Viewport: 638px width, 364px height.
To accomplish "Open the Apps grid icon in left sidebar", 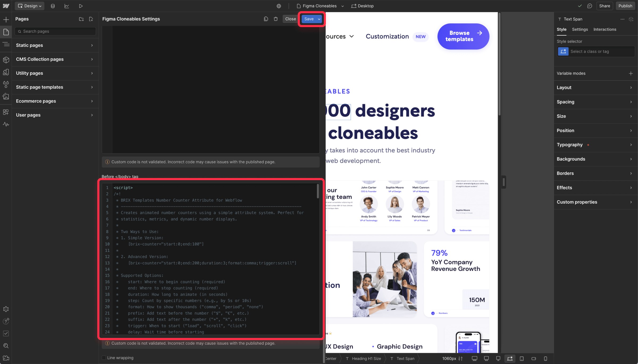I will pyautogui.click(x=6, y=112).
